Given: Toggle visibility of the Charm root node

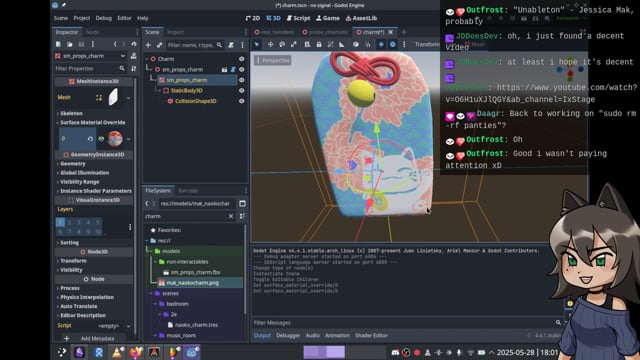Looking at the screenshot, I should tap(242, 59).
